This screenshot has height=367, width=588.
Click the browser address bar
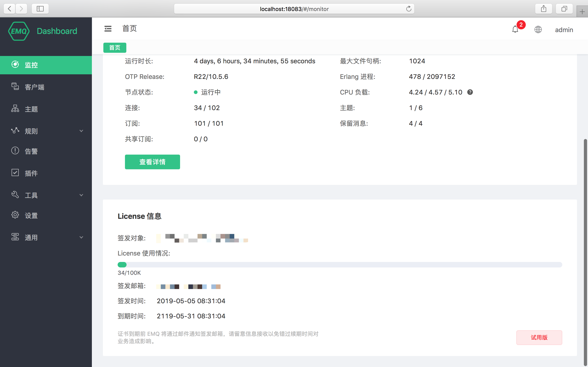(294, 9)
